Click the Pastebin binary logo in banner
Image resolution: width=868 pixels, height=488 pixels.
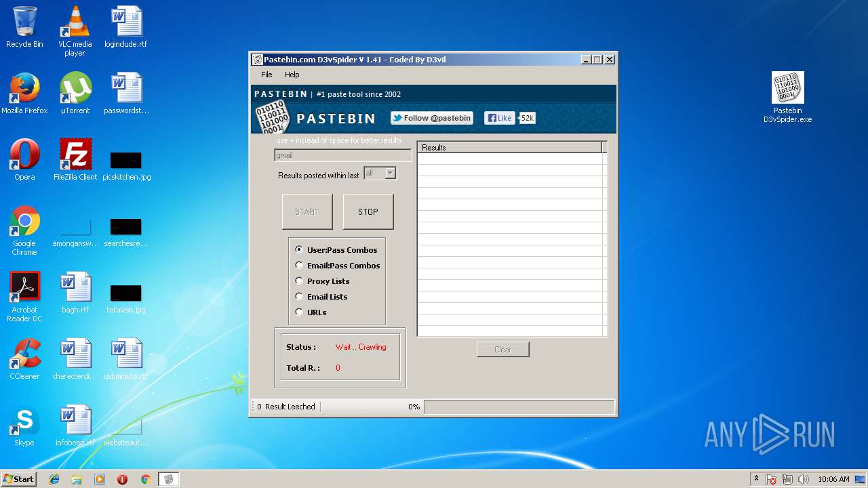[x=272, y=117]
